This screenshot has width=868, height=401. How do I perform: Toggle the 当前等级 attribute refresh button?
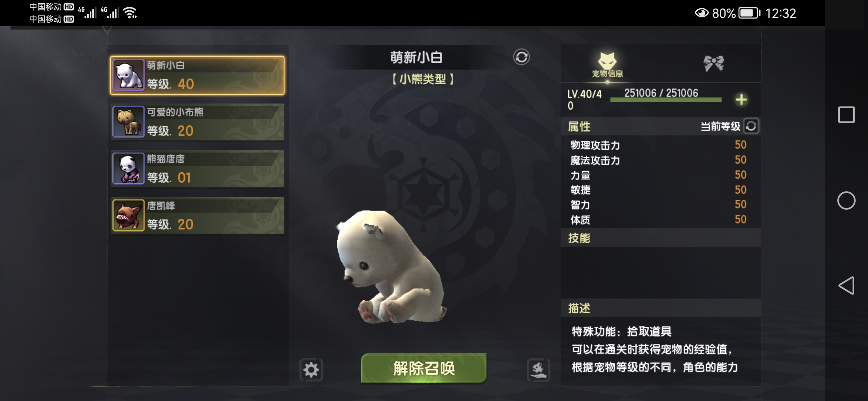[x=751, y=126]
